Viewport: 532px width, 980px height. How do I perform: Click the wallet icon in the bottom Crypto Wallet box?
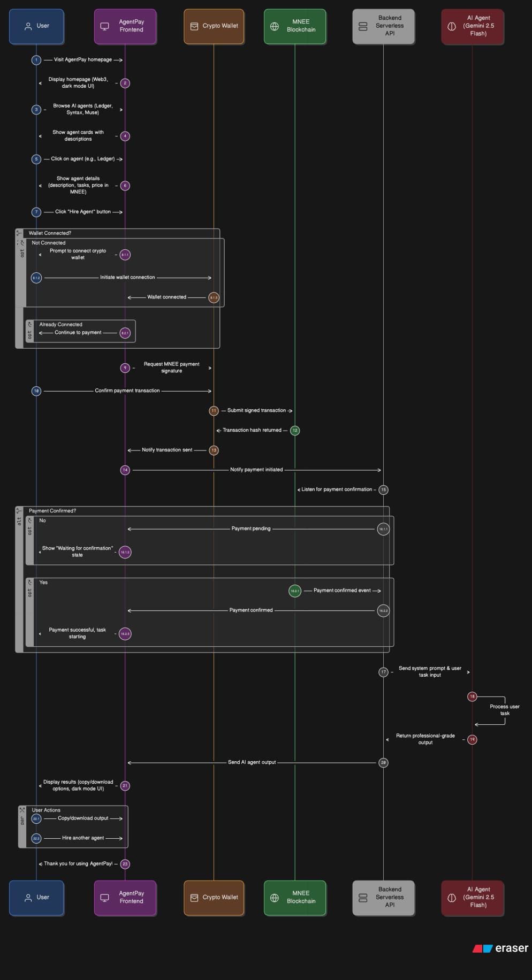[x=194, y=898]
